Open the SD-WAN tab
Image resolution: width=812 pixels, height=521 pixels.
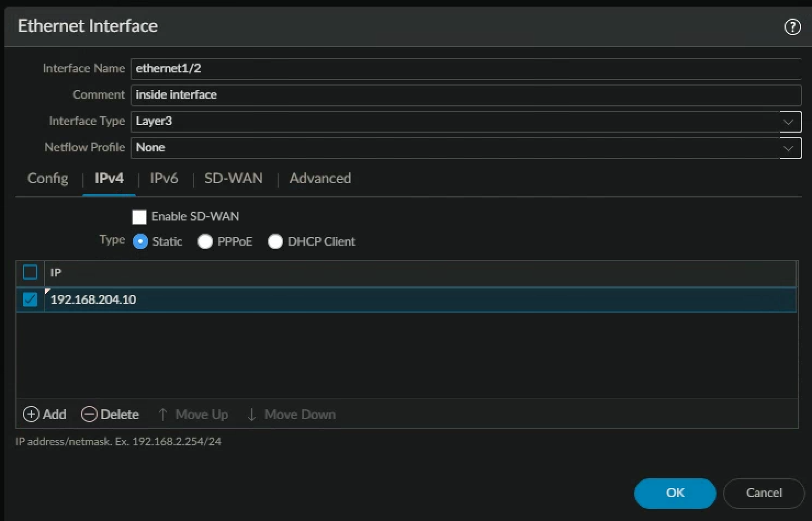tap(234, 178)
